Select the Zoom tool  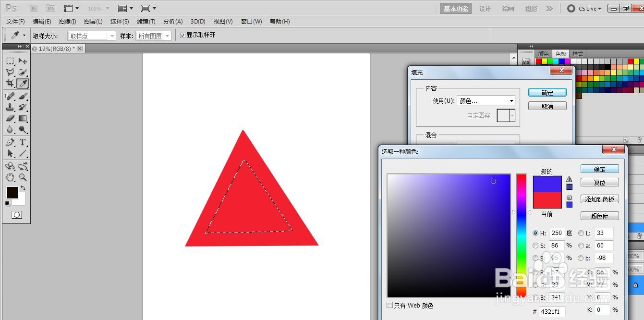[x=23, y=177]
